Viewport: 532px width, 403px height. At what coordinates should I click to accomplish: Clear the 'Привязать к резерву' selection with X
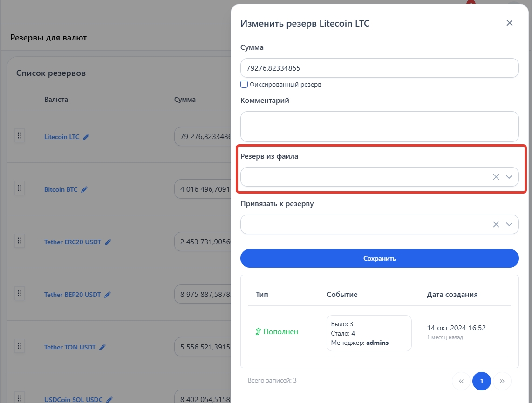[496, 224]
